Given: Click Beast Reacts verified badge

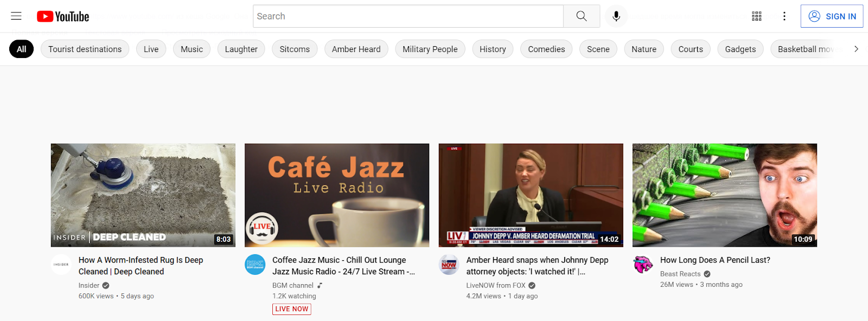Looking at the screenshot, I should (x=707, y=274).
